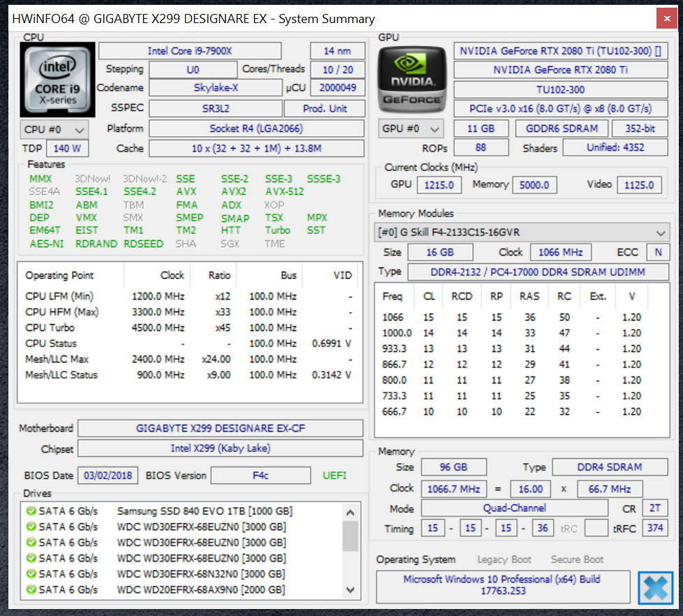Click the 140 W TDP value
683x616 pixels.
(x=68, y=149)
